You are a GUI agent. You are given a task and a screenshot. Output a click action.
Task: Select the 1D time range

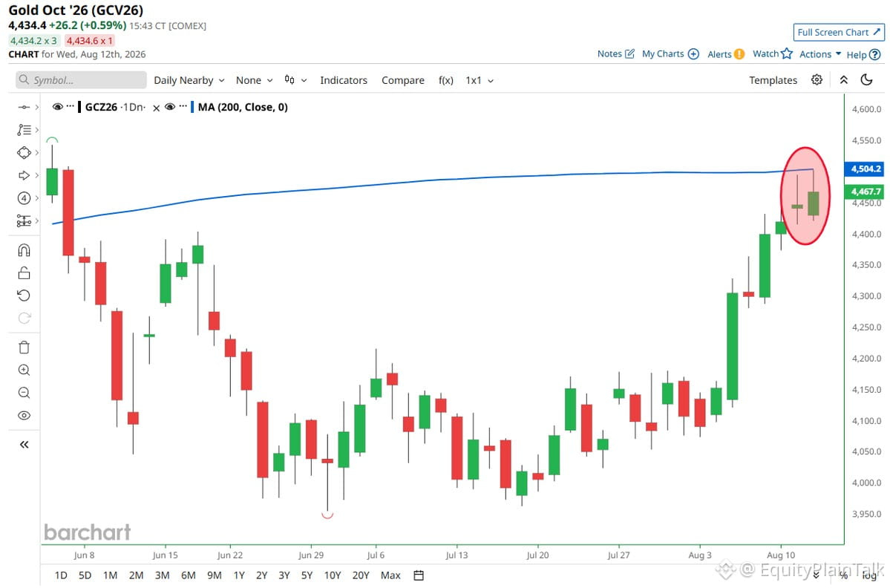(61, 575)
